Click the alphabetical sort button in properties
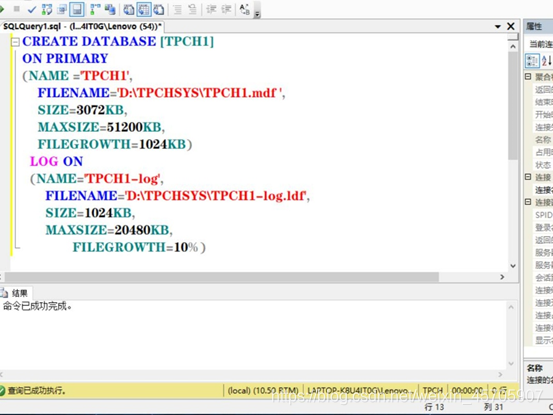Screen dimensions: 553x415 [546, 61]
